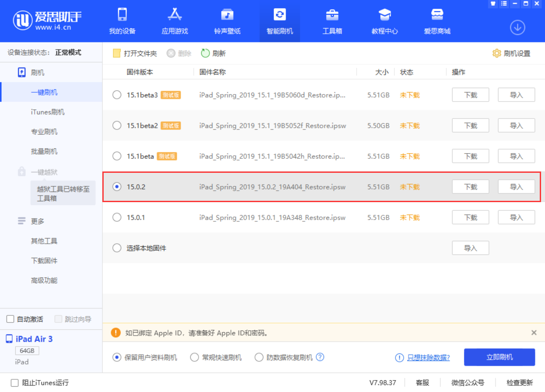Sort by 大小 column header
This screenshot has width=545, height=392.
(x=381, y=72)
